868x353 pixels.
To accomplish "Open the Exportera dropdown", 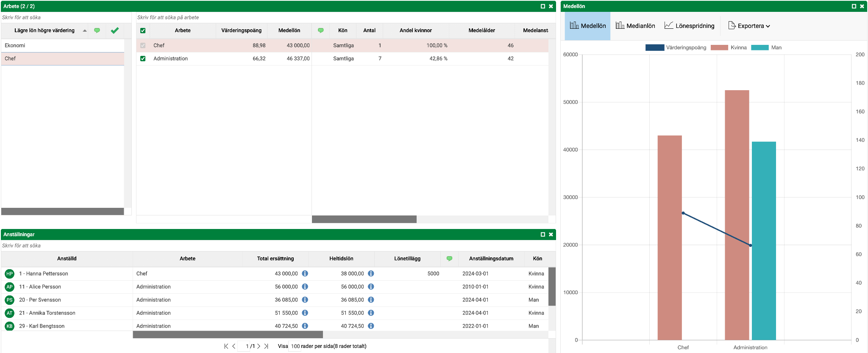I will pos(749,26).
